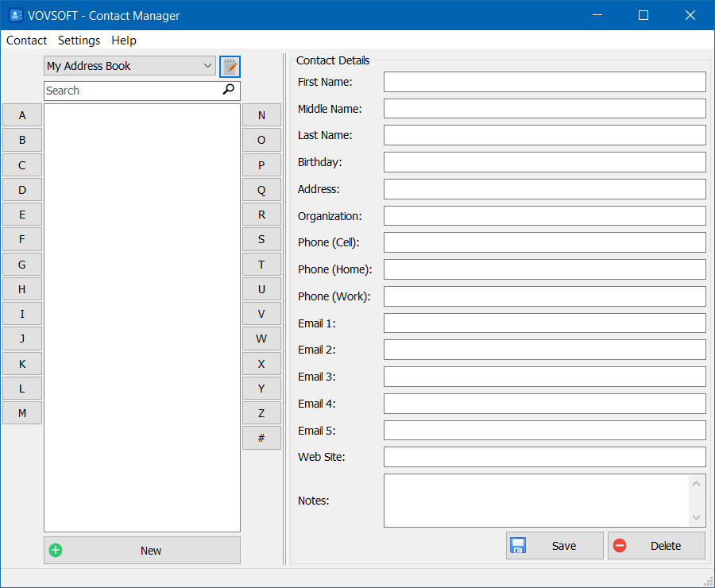Filter contacts by letter Q
The width and height of the screenshot is (715, 588).
pyautogui.click(x=261, y=190)
